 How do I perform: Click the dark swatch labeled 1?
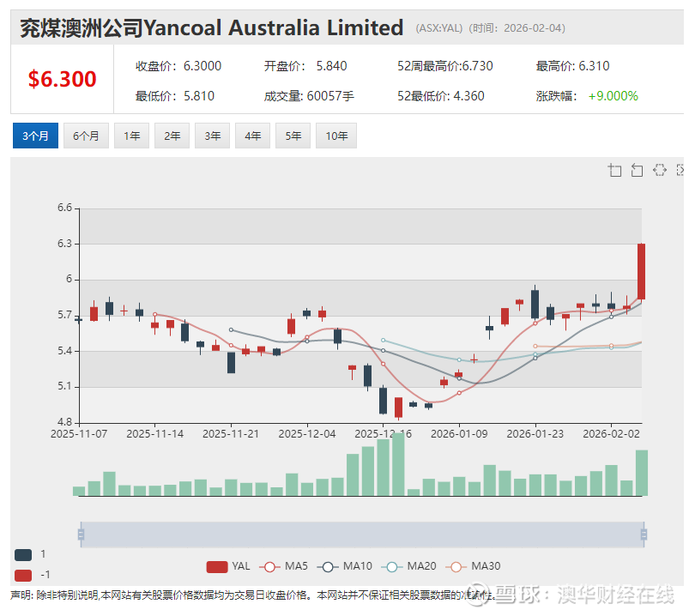click(x=23, y=555)
